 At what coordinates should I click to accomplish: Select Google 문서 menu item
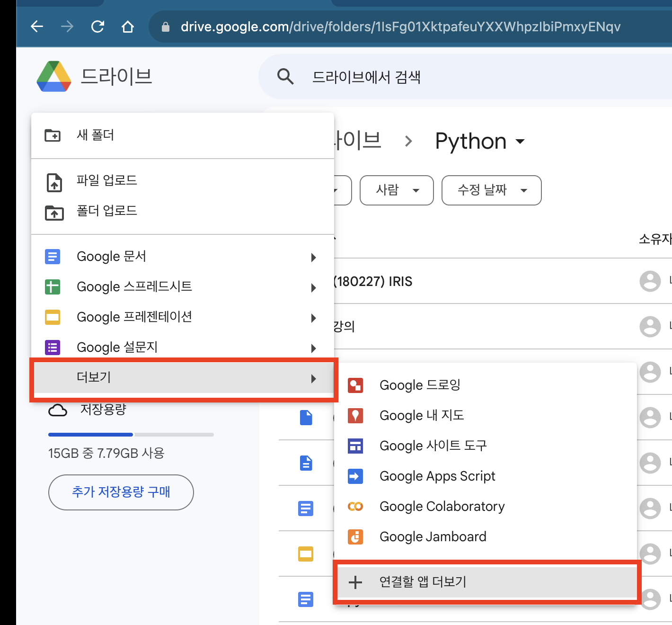pyautogui.click(x=183, y=257)
